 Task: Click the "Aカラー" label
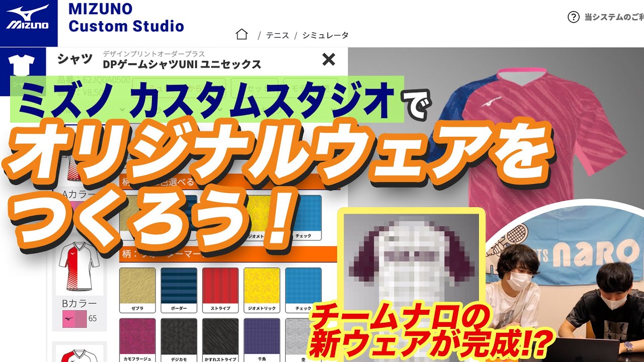click(79, 194)
